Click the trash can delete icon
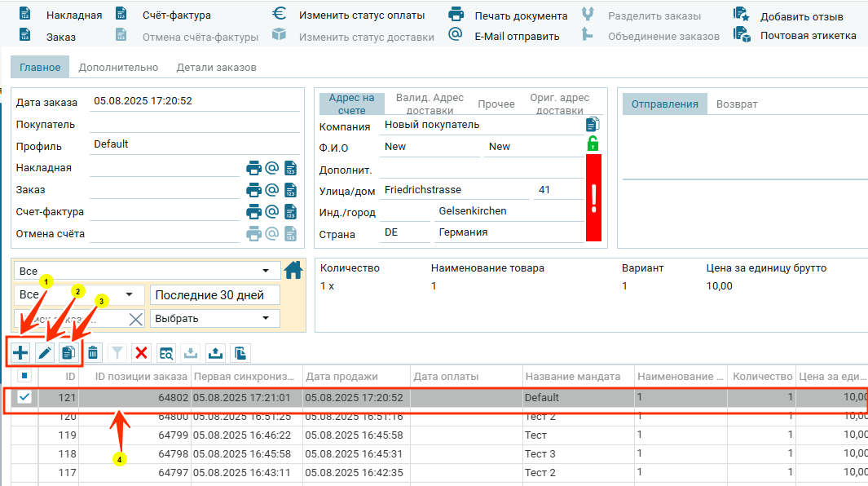The width and height of the screenshot is (868, 486). click(x=94, y=352)
